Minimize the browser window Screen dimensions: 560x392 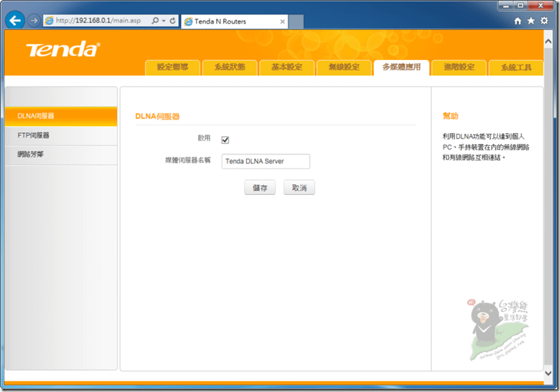506,6
